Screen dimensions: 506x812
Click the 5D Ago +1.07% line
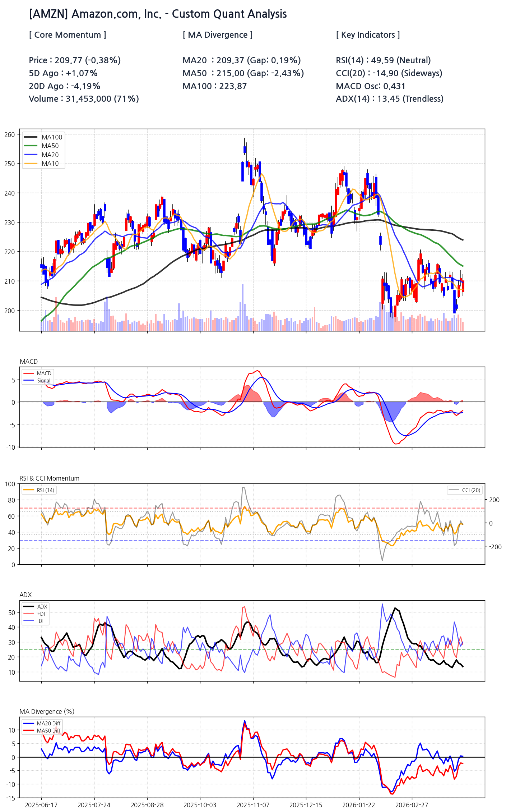(x=63, y=73)
